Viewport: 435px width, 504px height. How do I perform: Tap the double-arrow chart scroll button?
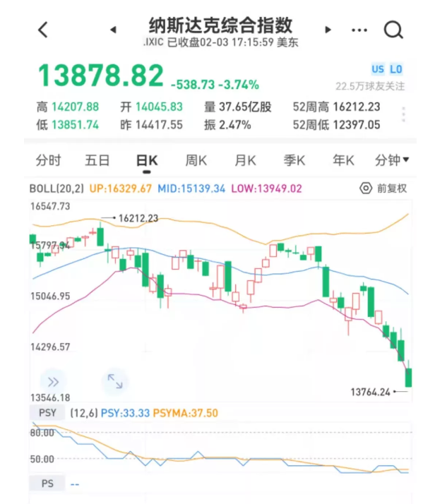(53, 382)
